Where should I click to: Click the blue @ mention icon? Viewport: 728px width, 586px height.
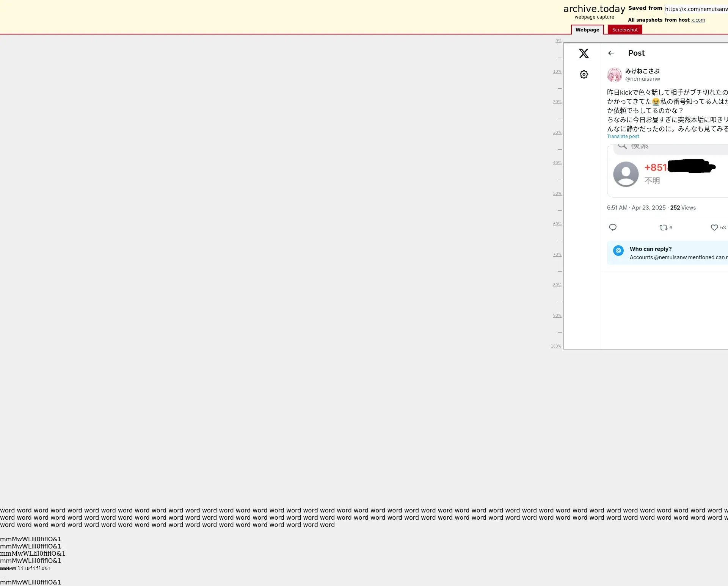click(x=618, y=251)
